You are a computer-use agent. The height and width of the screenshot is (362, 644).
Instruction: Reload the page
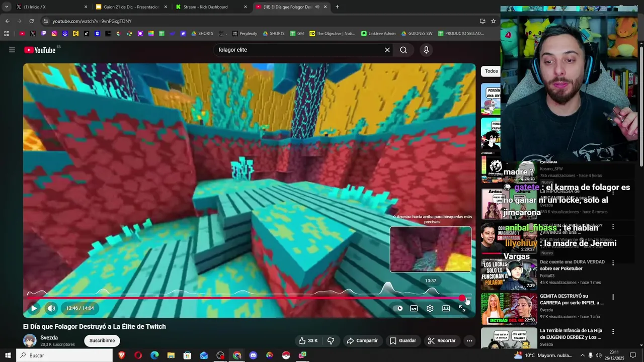coord(31,21)
